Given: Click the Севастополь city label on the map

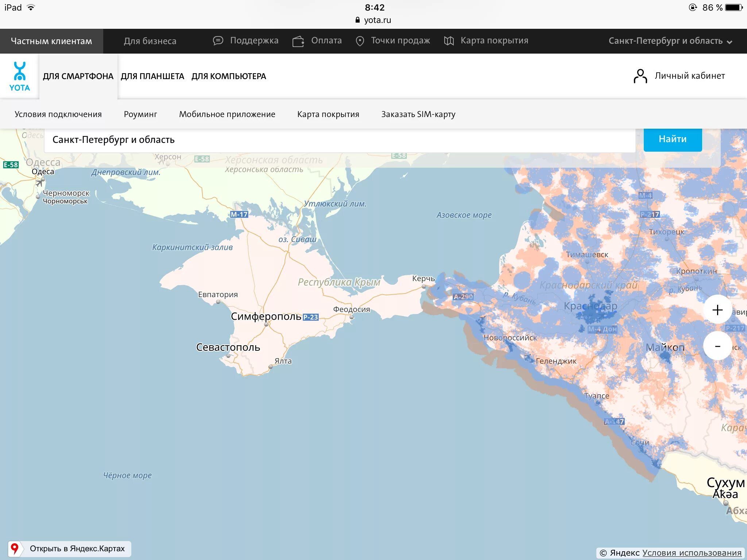Looking at the screenshot, I should 228,347.
